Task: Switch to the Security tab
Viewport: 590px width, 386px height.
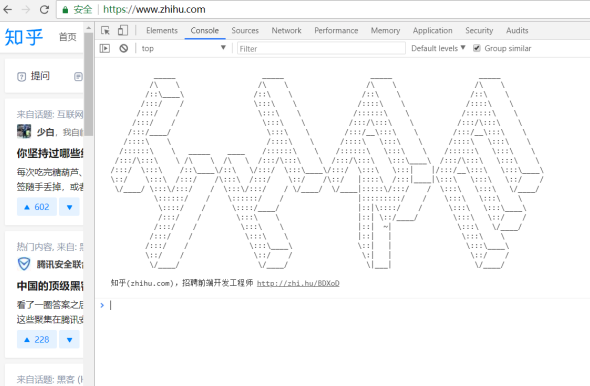Action: click(x=479, y=30)
